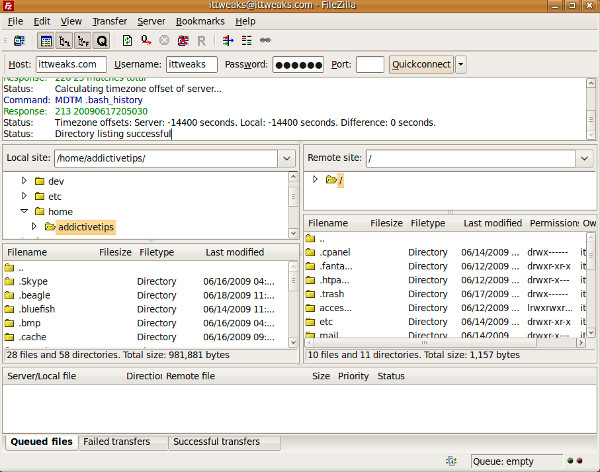Select the .cache folder icon
The image size is (600, 472).
(10, 337)
